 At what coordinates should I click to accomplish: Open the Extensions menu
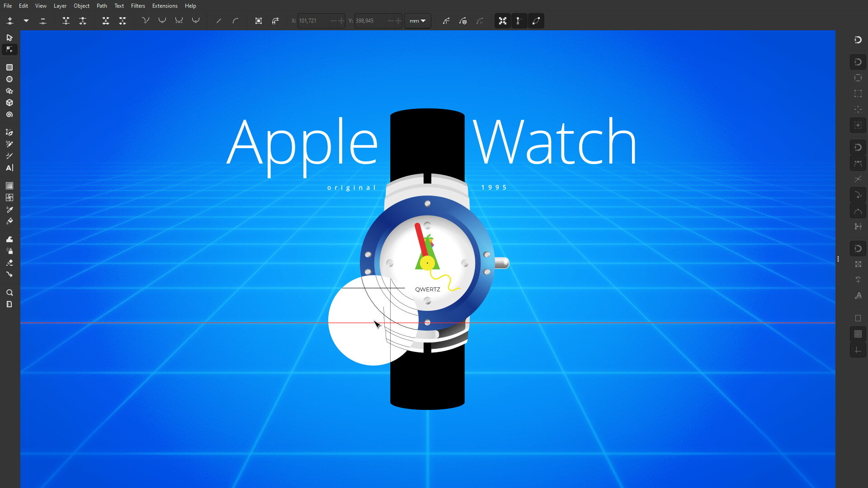click(x=165, y=6)
